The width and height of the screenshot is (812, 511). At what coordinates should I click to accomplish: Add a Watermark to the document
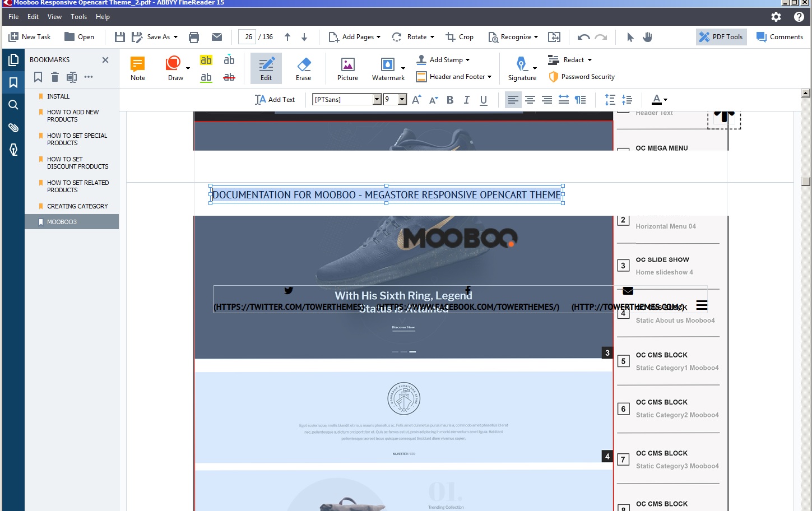click(x=388, y=68)
